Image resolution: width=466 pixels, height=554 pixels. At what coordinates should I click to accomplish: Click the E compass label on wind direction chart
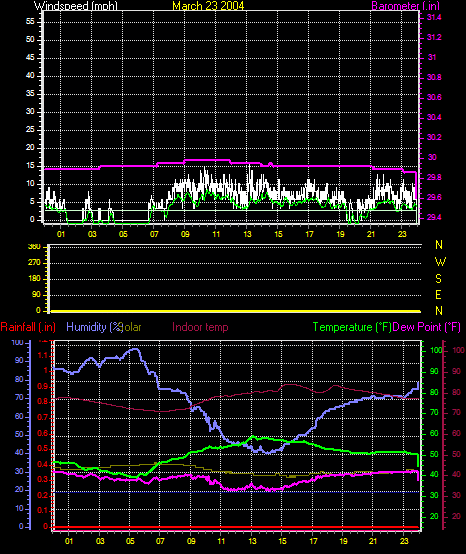[x=438, y=295]
